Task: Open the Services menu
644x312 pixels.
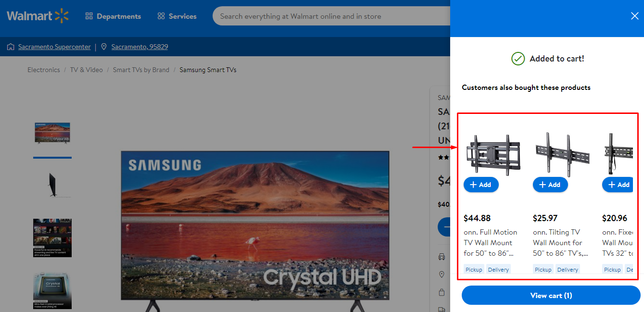Action: [177, 16]
